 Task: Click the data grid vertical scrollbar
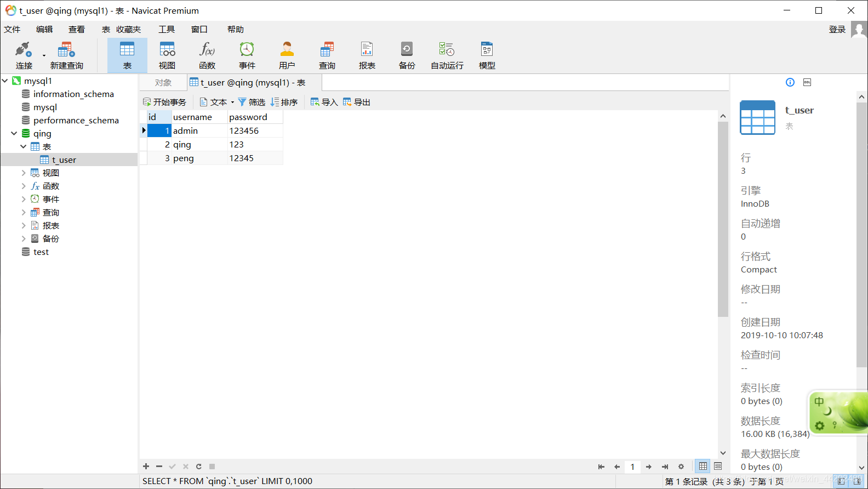tap(723, 219)
